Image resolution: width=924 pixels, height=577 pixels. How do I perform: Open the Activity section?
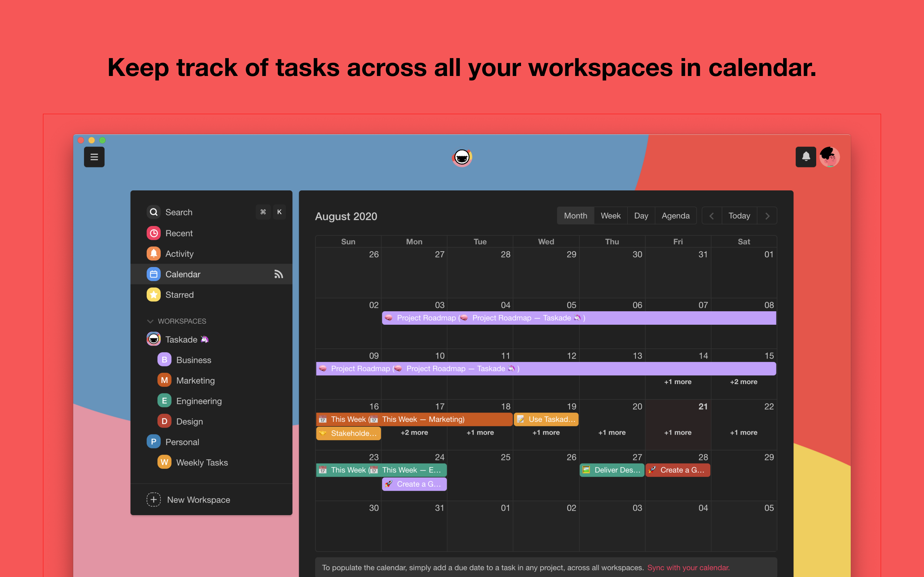(179, 254)
